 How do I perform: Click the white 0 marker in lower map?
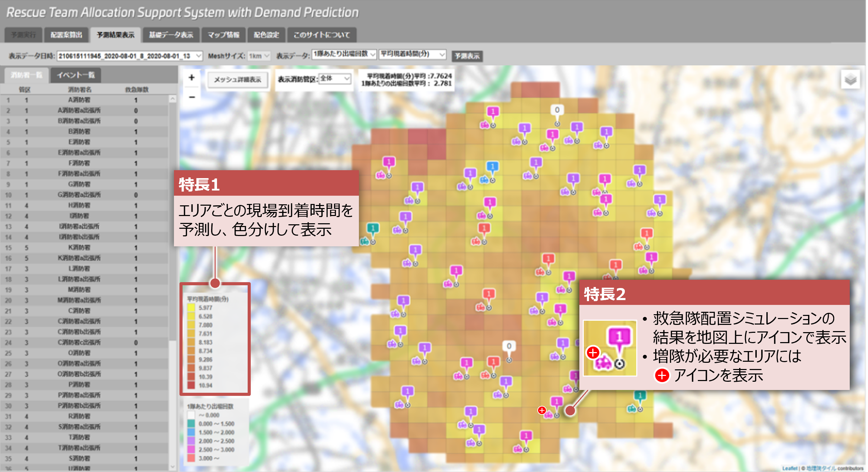click(509, 346)
